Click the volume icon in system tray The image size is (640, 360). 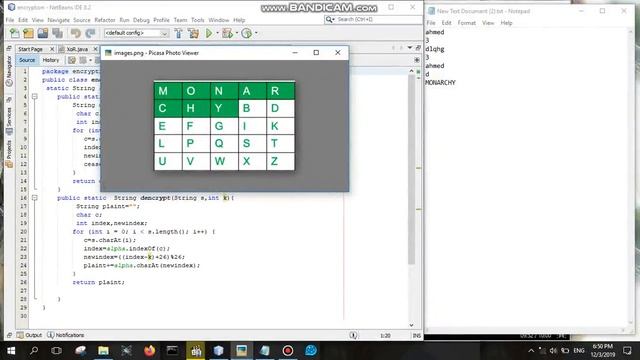click(x=553, y=351)
